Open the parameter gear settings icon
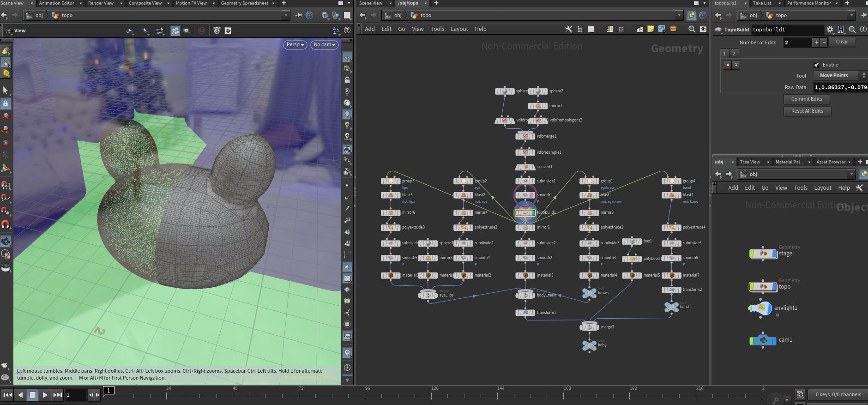This screenshot has width=868, height=405. pyautogui.click(x=830, y=30)
